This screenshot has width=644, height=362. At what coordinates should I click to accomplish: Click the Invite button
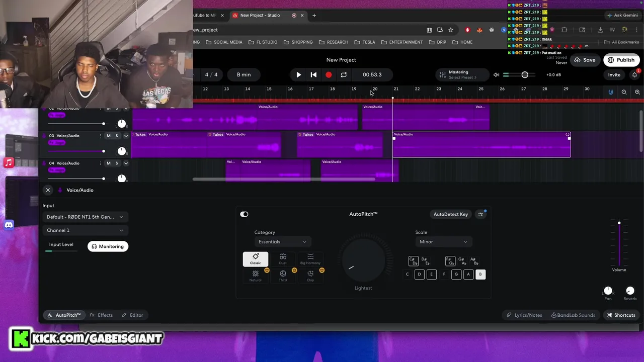pyautogui.click(x=614, y=75)
